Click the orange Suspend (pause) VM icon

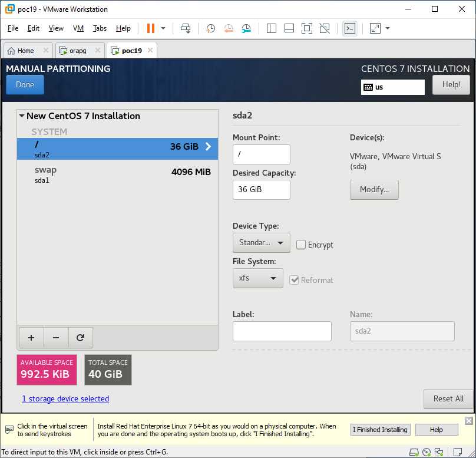click(151, 28)
